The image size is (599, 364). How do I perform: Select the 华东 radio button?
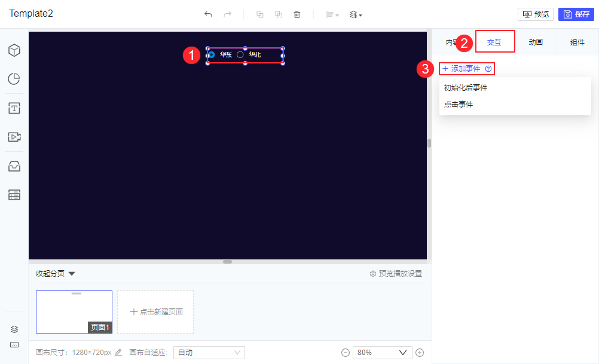point(212,54)
